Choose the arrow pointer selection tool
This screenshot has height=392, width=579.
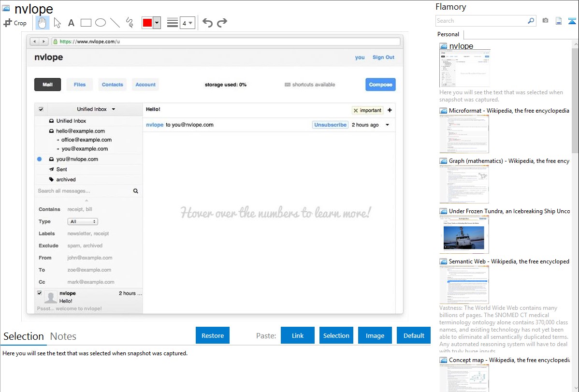pos(57,23)
